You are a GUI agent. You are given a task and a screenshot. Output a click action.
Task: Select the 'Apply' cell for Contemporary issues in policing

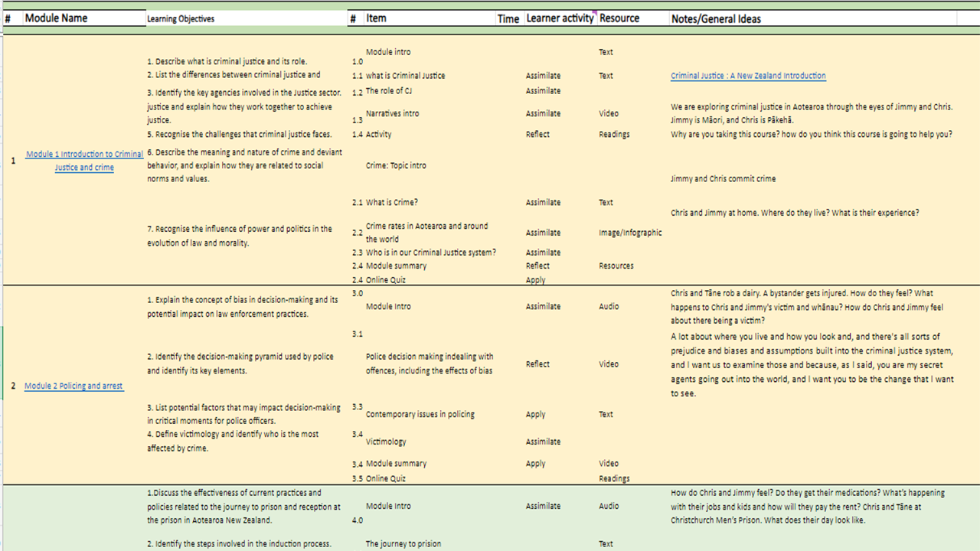pos(536,415)
